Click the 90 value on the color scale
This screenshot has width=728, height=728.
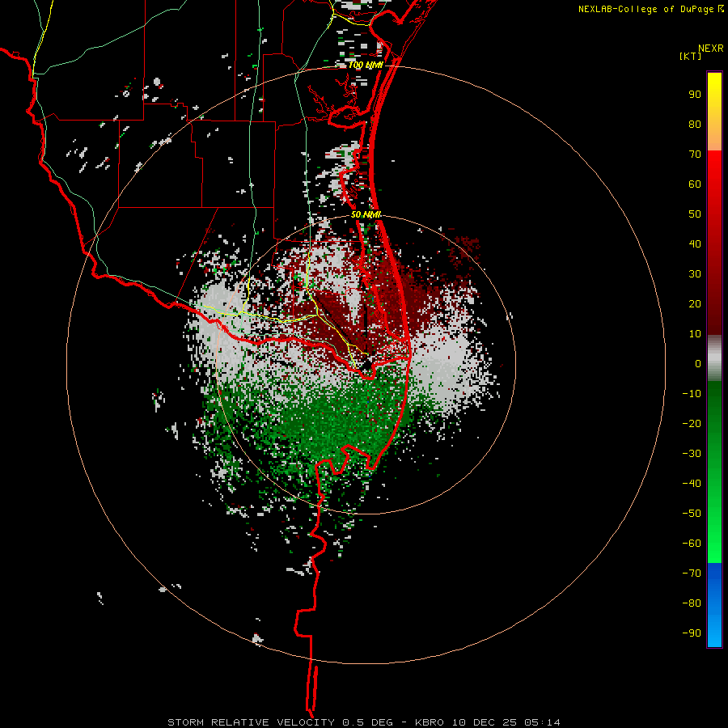tap(695, 95)
